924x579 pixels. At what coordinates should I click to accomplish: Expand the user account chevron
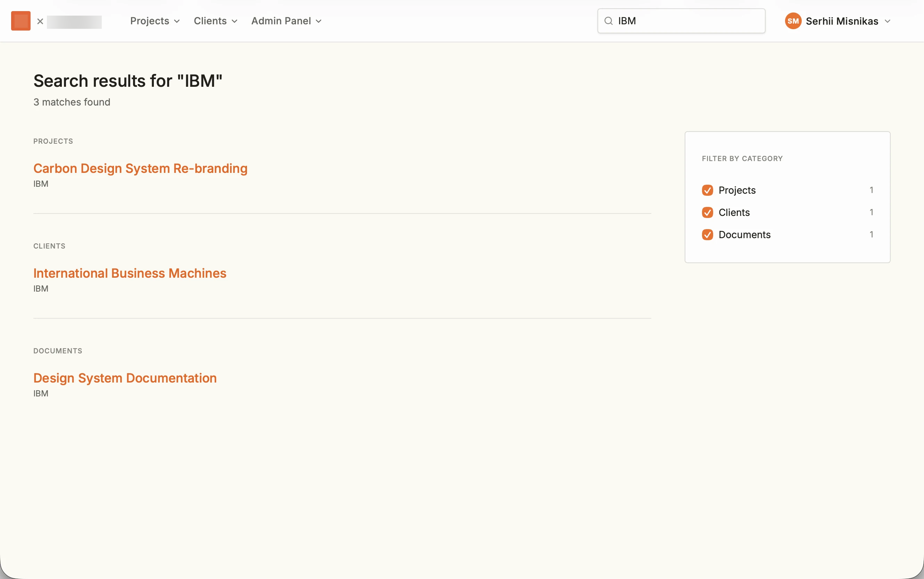887,21
